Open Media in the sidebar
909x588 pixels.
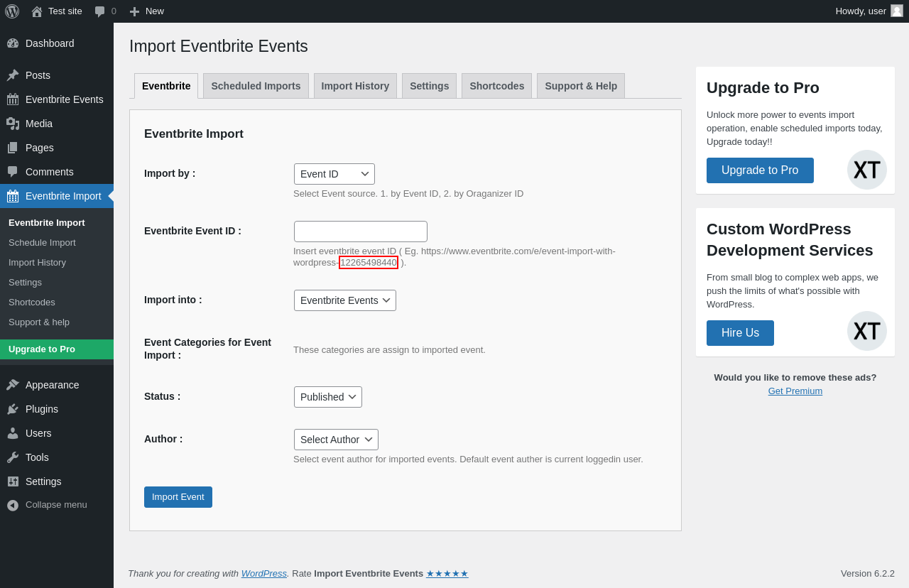point(57,124)
